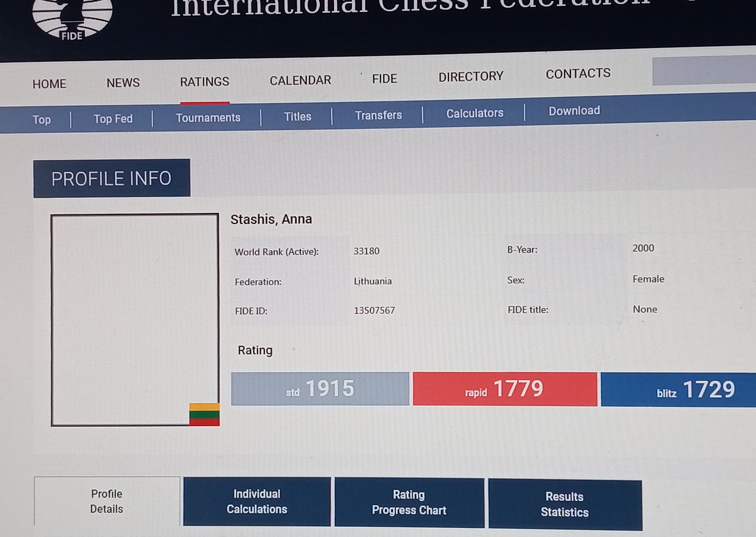This screenshot has width=756, height=537.
Task: Open the CONTACTS page
Action: (578, 74)
